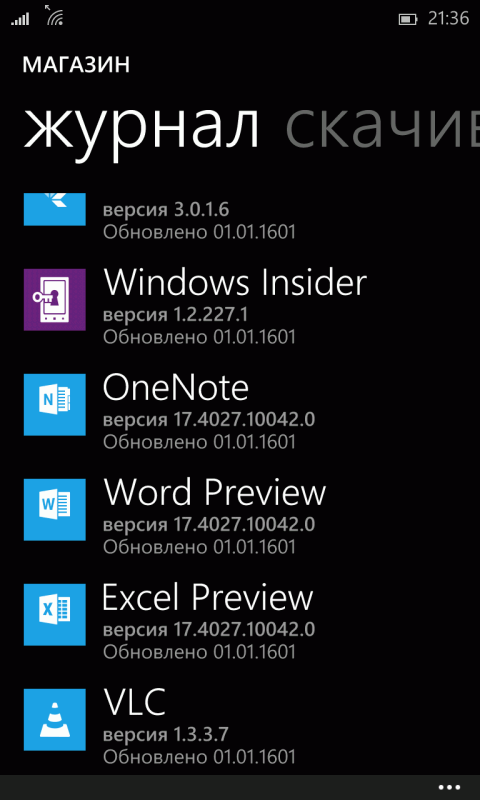Tap the OneNote app icon

(55, 405)
